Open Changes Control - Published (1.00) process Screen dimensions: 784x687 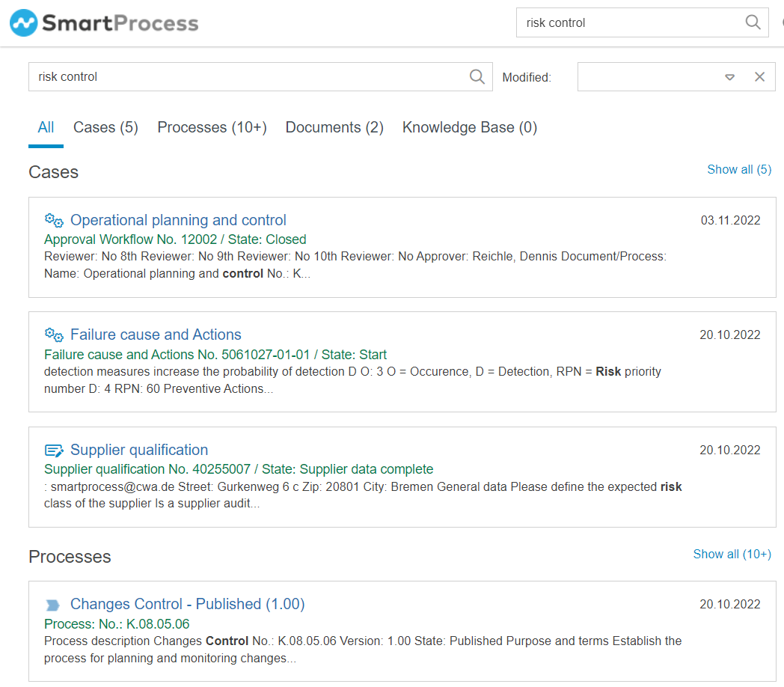(x=187, y=604)
